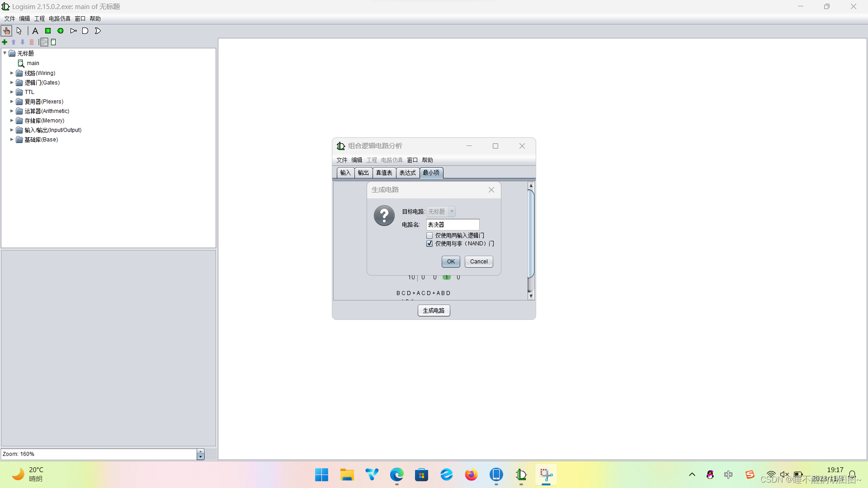The height and width of the screenshot is (488, 868).
Task: Select the Text tool icon
Action: pos(35,31)
